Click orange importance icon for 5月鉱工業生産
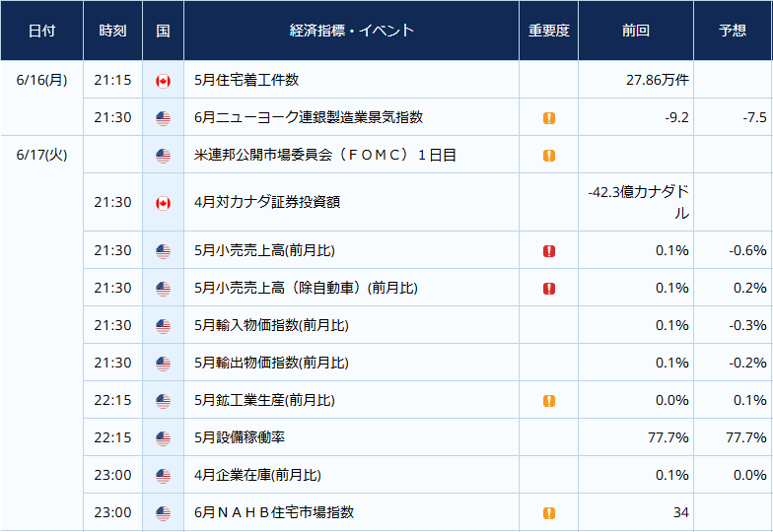The width and height of the screenshot is (773, 532). point(548,401)
